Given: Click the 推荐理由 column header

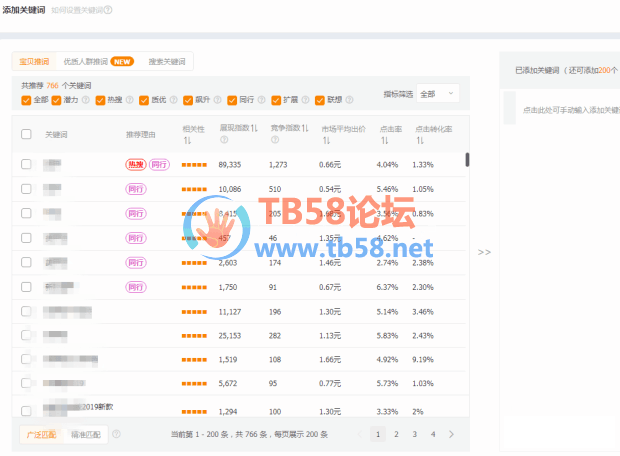Looking at the screenshot, I should coord(141,134).
